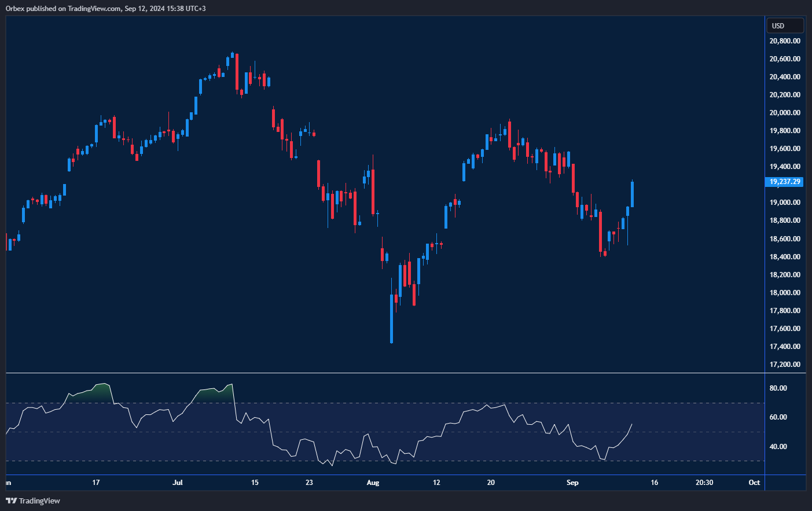Select the Jul label on the time axis
This screenshot has width=812, height=511.
click(178, 483)
